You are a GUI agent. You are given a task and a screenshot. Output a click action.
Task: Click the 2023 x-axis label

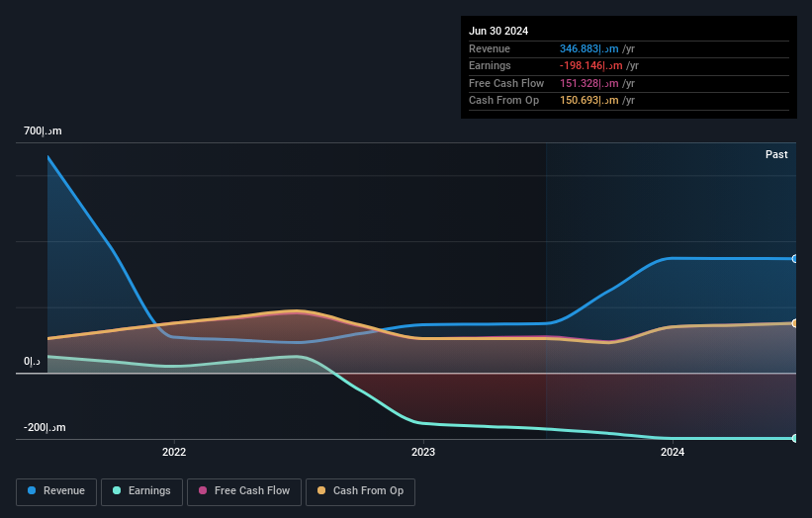(423, 452)
